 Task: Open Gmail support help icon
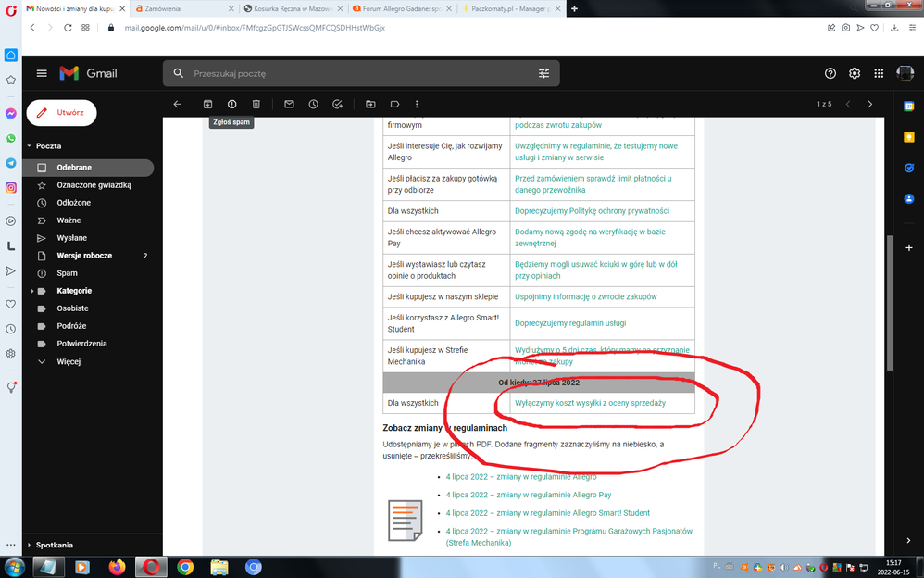tap(830, 73)
